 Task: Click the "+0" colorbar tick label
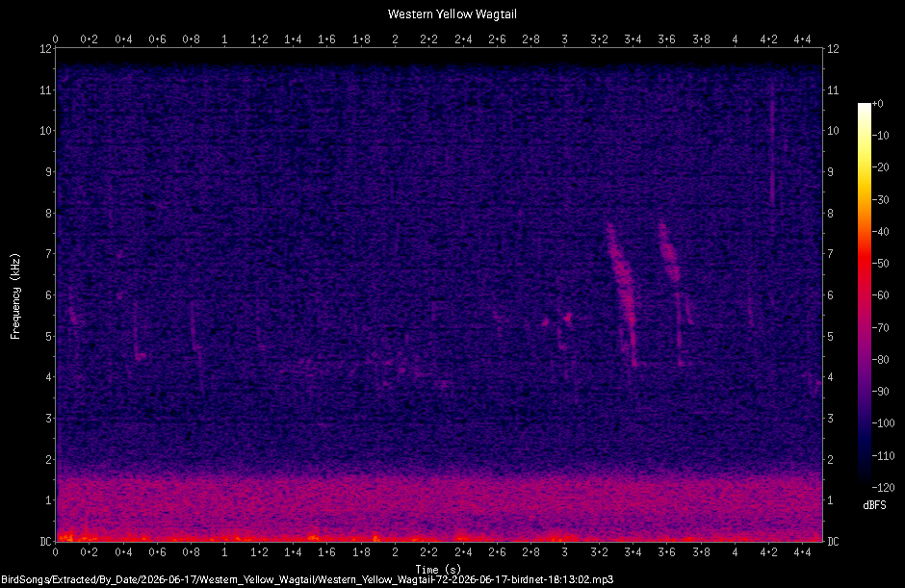877,104
